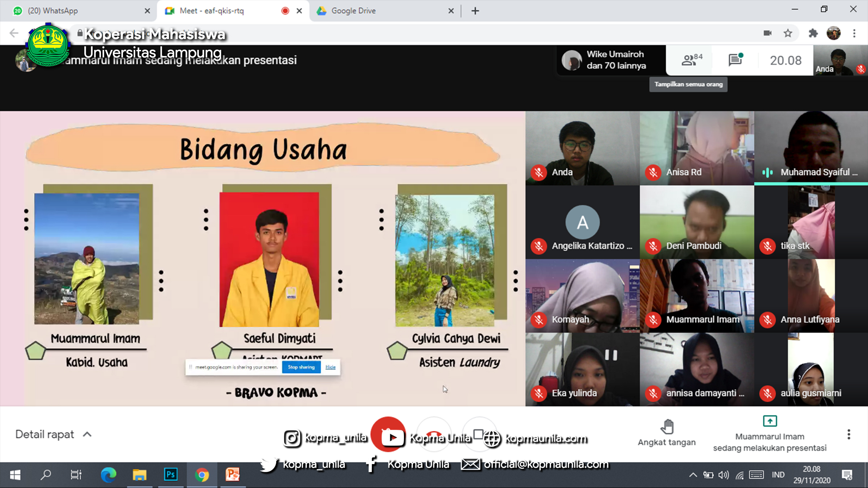Viewport: 868px width, 488px height.
Task: Click the Hide link in the sharing bar
Action: (330, 367)
